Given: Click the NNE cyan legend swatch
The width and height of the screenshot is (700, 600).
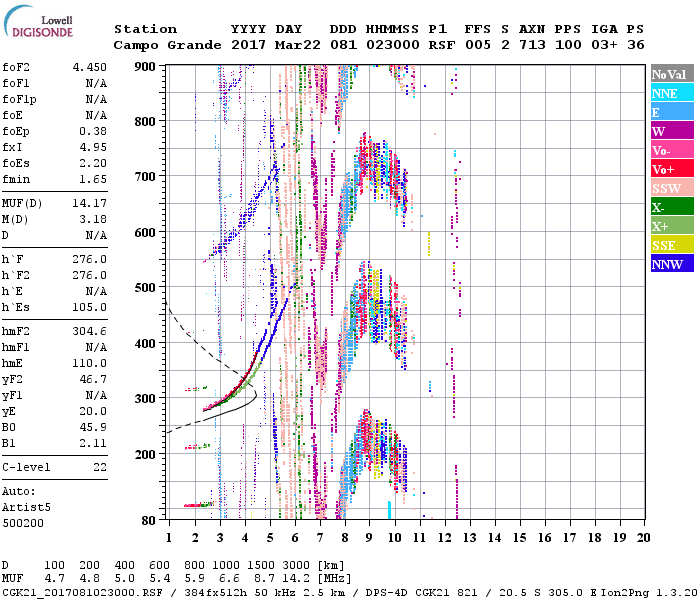Looking at the screenshot, I should tap(671, 93).
